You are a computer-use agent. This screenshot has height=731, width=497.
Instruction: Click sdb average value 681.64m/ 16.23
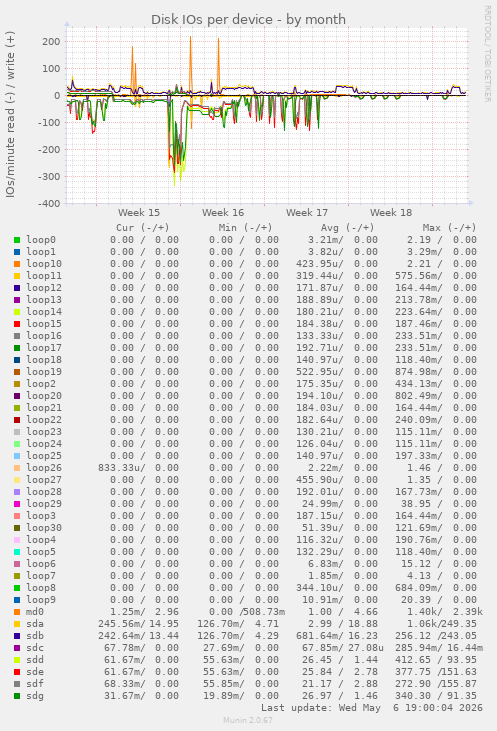pyautogui.click(x=337, y=636)
